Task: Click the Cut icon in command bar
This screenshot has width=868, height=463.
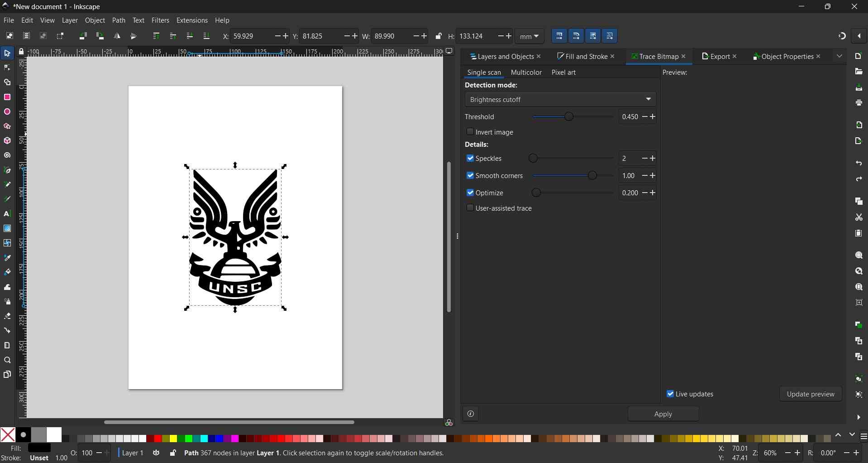Action: tap(858, 217)
